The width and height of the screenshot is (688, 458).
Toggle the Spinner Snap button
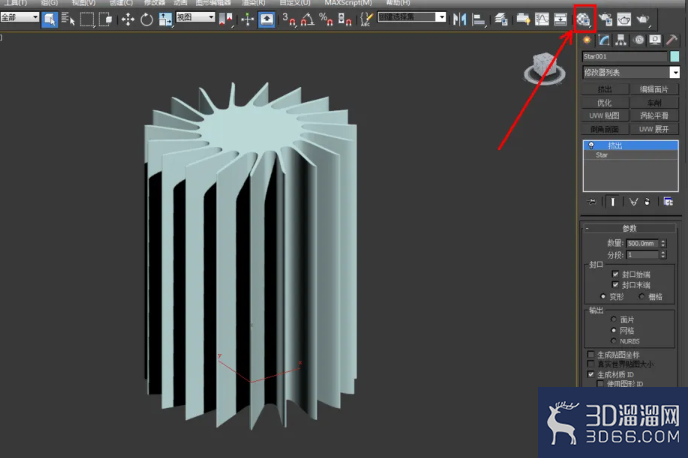click(x=345, y=19)
